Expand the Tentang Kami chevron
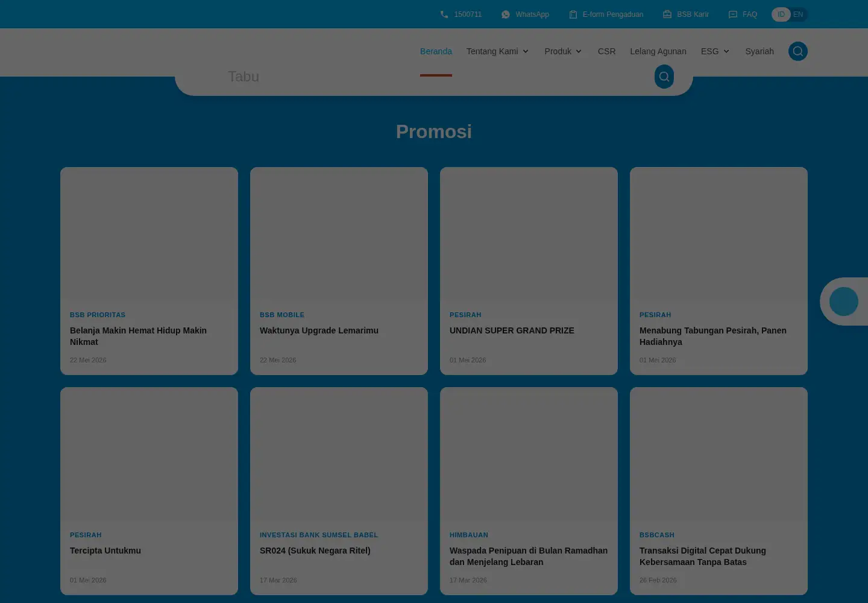 [526, 52]
